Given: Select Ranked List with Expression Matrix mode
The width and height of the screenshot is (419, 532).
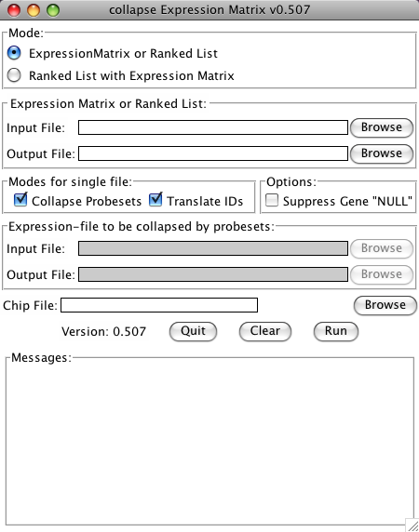Looking at the screenshot, I should 14,75.
